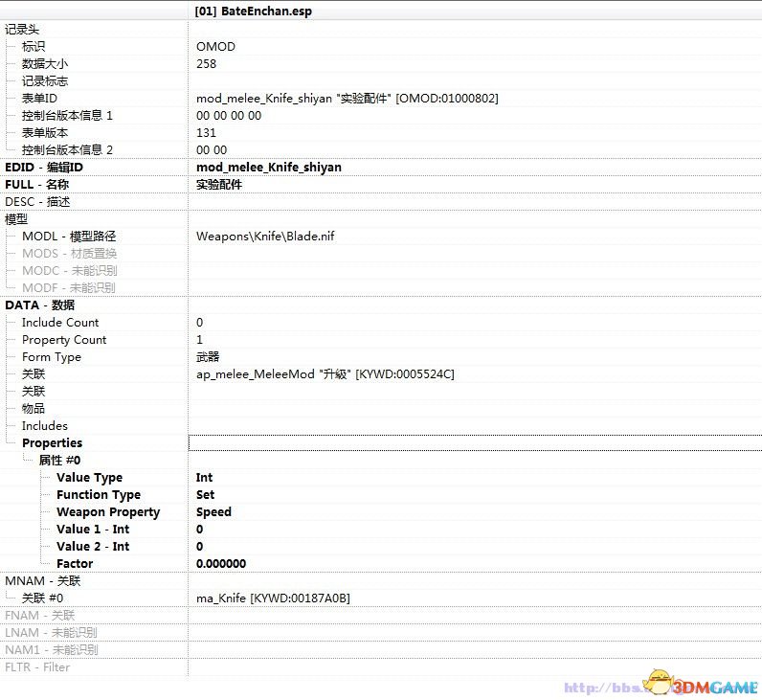Select the 标识 row label

[34, 47]
